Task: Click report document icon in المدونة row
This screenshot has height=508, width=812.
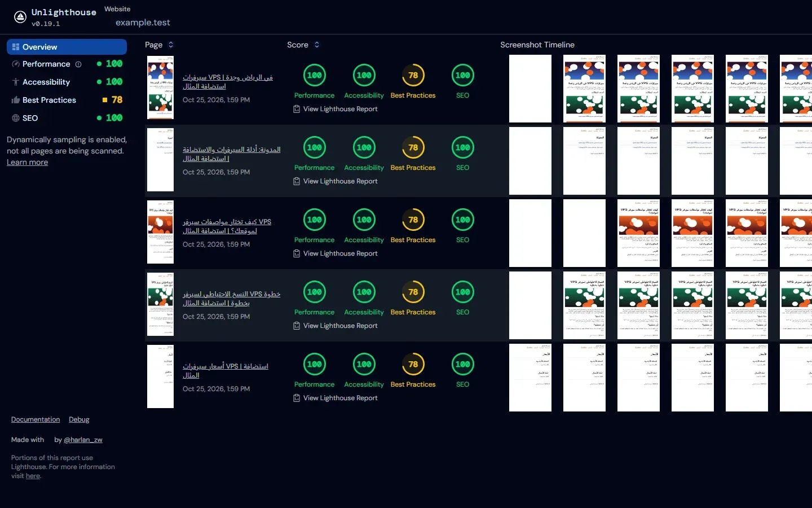Action: point(297,181)
